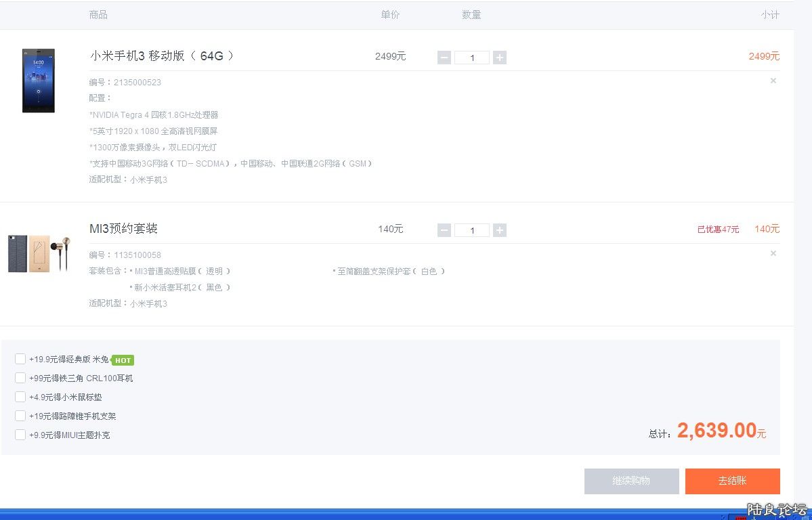
Task: Increase MI3预约套装 quantity using plus icon
Action: pyautogui.click(x=500, y=230)
